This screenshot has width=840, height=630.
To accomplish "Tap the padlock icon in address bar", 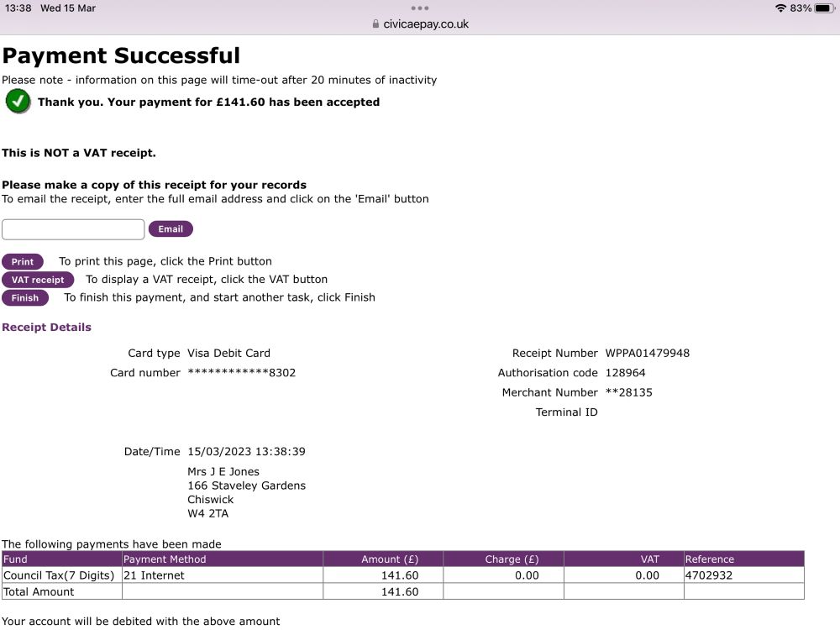I will [375, 24].
